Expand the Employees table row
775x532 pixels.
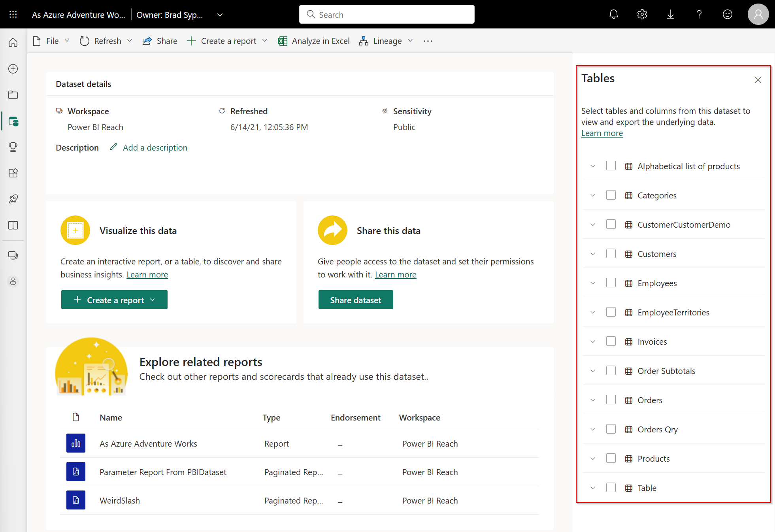tap(592, 283)
